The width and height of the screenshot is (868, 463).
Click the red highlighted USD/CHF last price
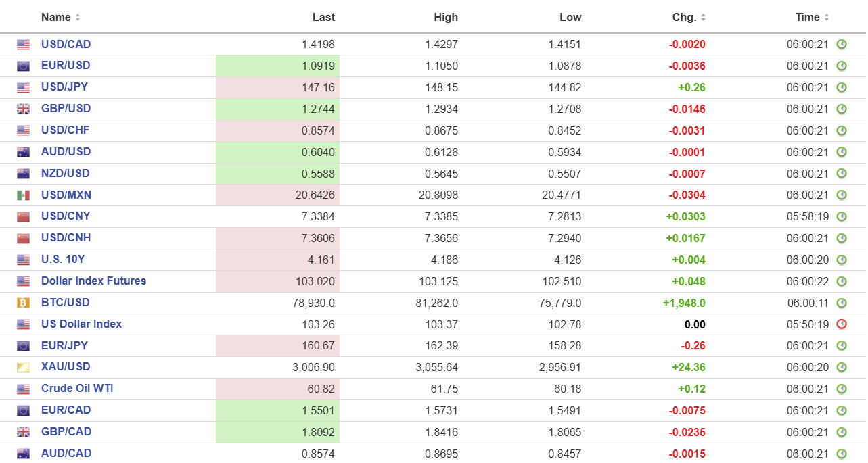pos(318,130)
